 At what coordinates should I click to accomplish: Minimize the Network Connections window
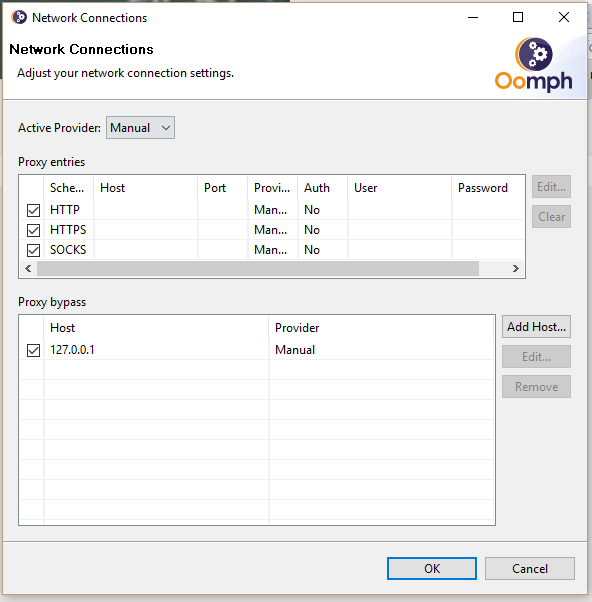(473, 17)
